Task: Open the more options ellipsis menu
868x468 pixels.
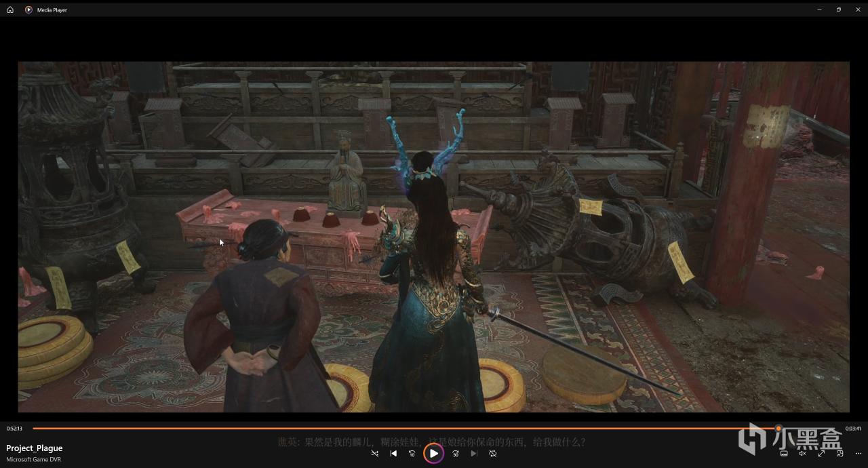Action: pos(858,453)
